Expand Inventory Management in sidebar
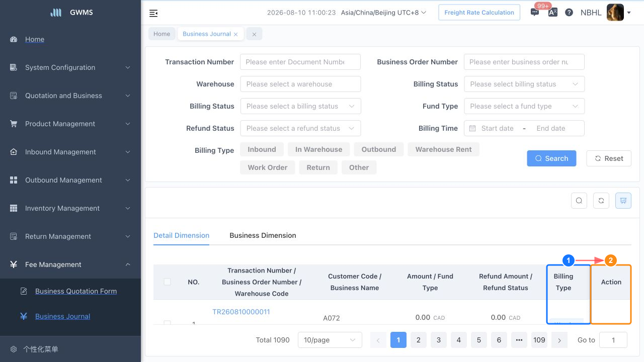 pos(70,208)
